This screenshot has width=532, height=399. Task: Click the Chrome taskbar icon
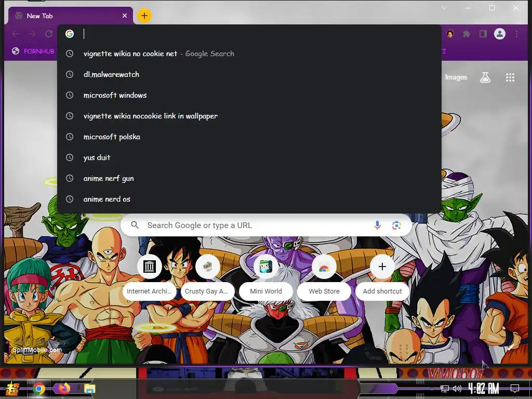pos(38,389)
